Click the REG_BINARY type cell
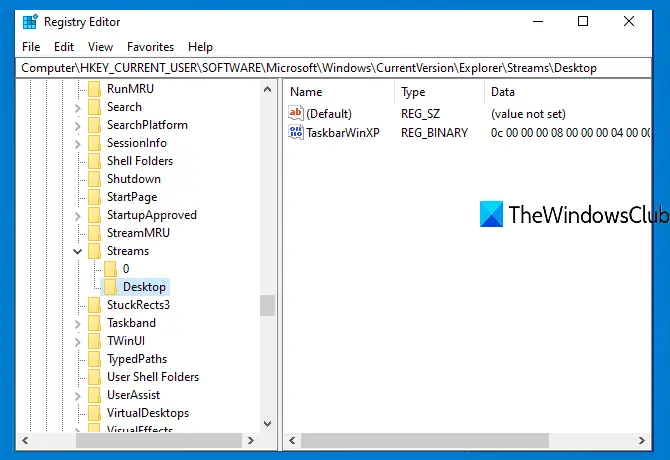Image resolution: width=670 pixels, height=460 pixels. 435,133
